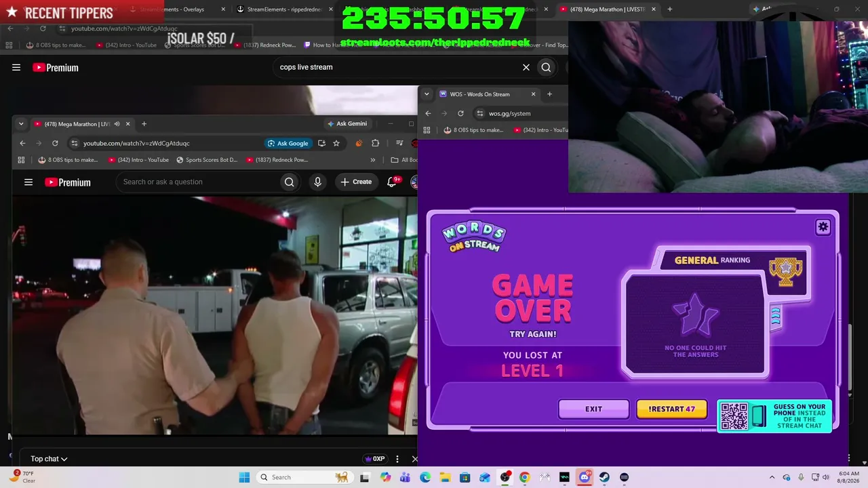Open the '8 OBS tips to make' bookmark
Viewport: 868px width, 488px height.
pos(68,160)
